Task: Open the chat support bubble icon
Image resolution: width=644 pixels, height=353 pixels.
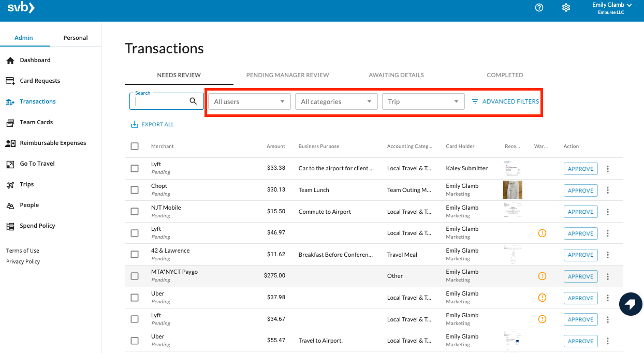Action: (x=631, y=304)
